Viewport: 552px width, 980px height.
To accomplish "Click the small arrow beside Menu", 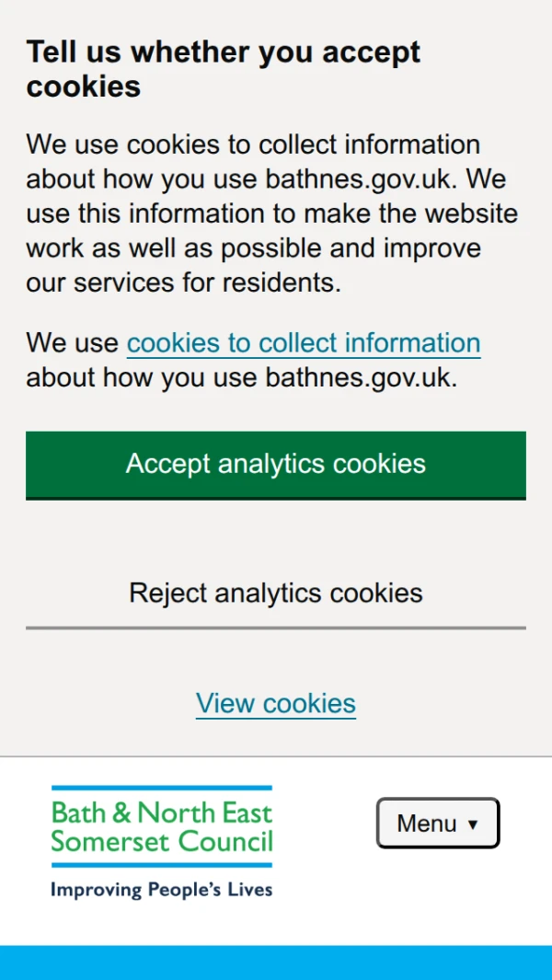I will click(x=473, y=824).
